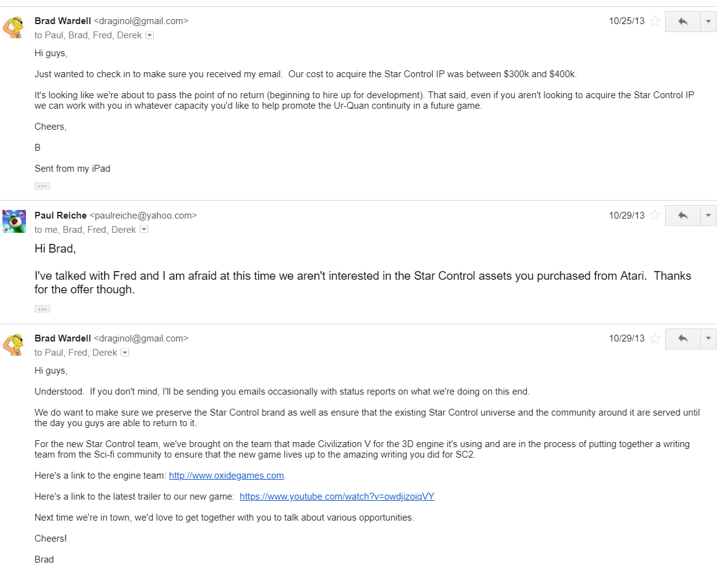
Task: Open more options for 10/25/13 email
Action: tap(708, 22)
